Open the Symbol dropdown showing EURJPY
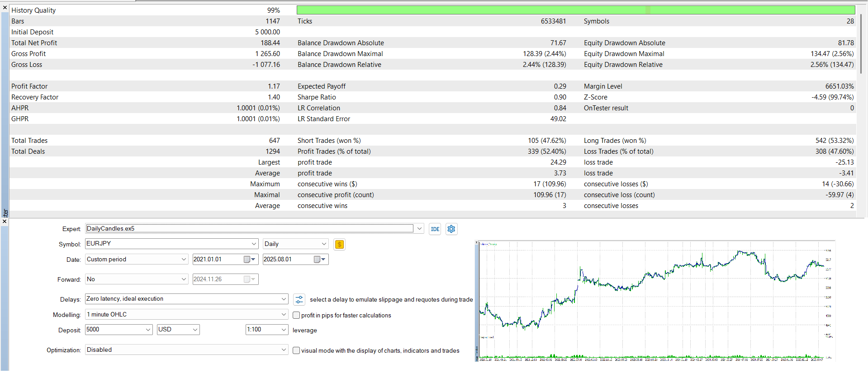The height and width of the screenshot is (378, 868). pyautogui.click(x=172, y=244)
